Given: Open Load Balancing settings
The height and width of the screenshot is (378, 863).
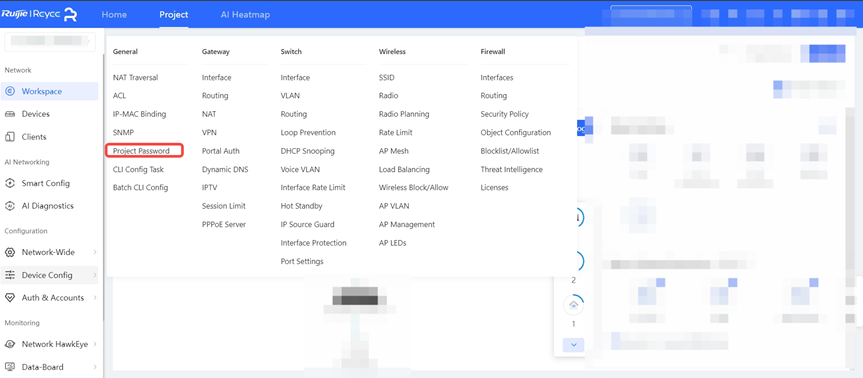Looking at the screenshot, I should pos(405,169).
